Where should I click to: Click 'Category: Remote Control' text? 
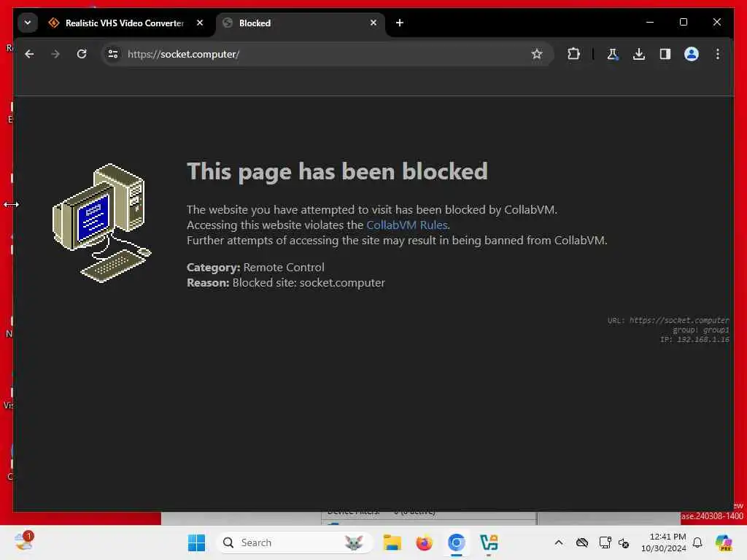point(255,267)
